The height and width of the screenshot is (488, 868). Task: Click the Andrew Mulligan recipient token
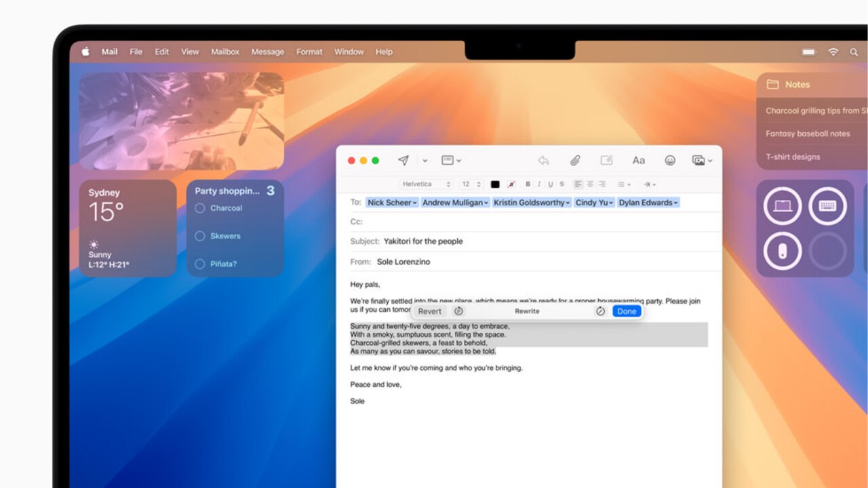click(455, 203)
